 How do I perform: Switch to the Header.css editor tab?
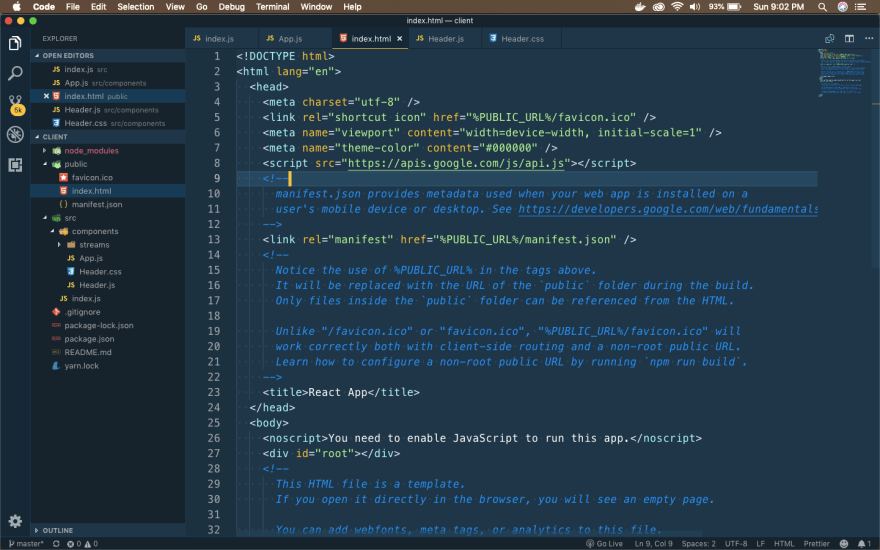[x=522, y=39]
